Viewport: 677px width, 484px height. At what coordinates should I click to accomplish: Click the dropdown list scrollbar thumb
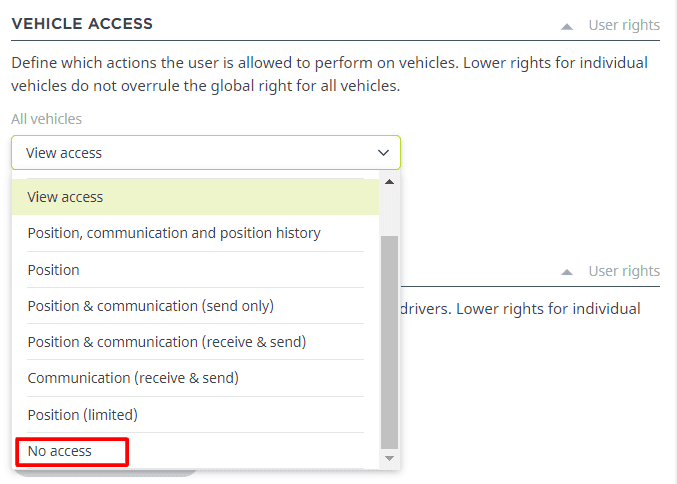(x=389, y=340)
